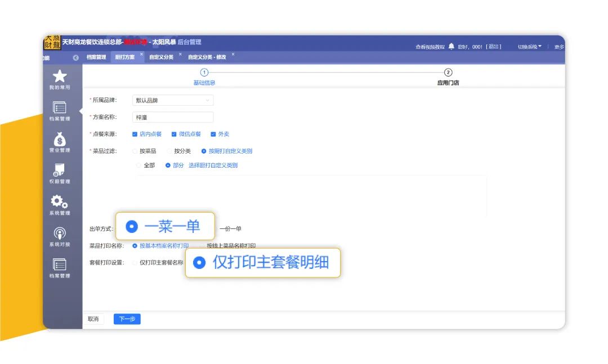Select the 按分类 filter radio
608x364 pixels.
click(x=169, y=151)
